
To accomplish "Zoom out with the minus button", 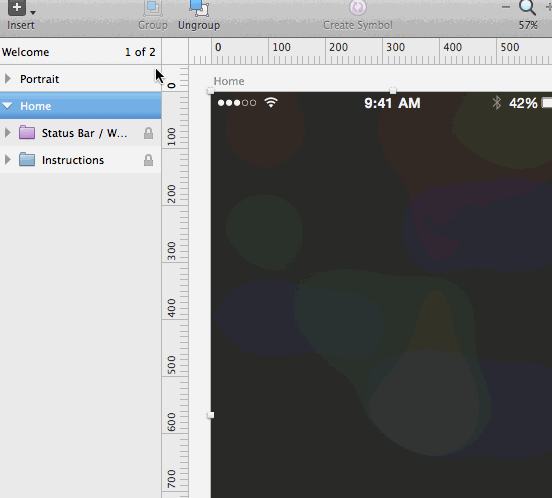I will point(506,7).
